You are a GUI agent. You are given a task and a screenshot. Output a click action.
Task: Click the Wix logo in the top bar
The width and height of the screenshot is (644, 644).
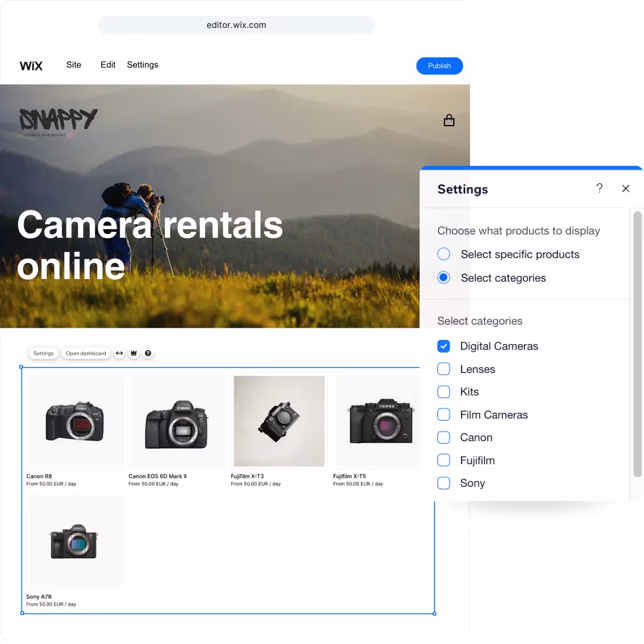coord(31,65)
